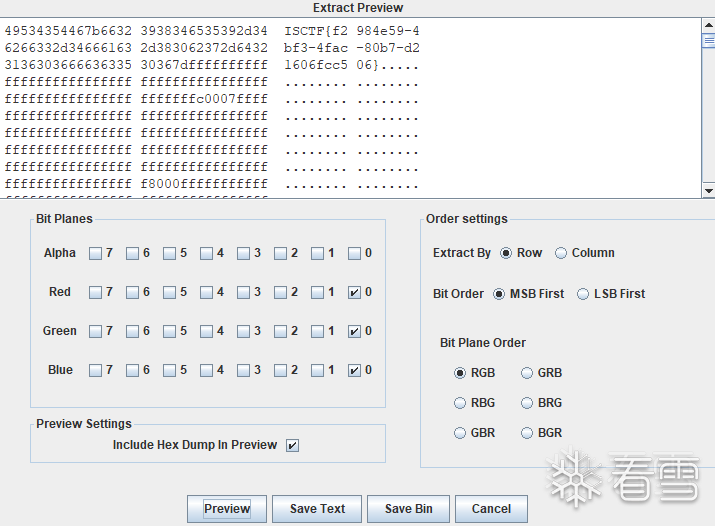Click the preview scrollbar thumb
The image size is (715, 526).
[709, 40]
